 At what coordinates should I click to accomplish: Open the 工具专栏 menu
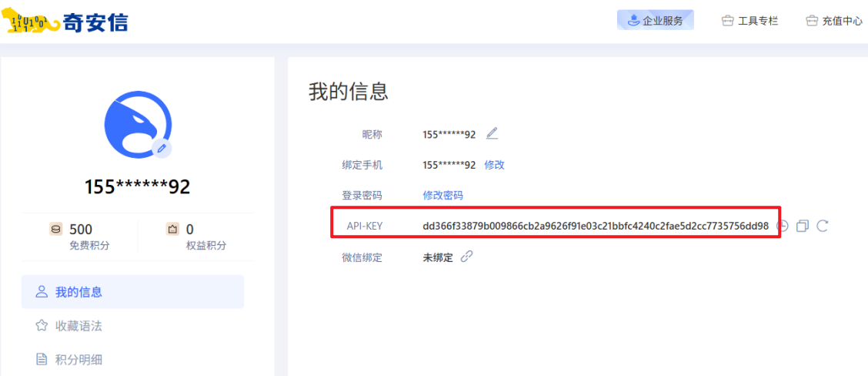click(750, 21)
